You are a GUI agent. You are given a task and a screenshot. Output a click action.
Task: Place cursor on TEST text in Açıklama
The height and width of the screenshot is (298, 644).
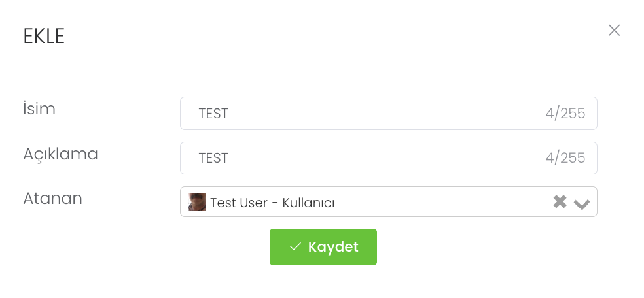pyautogui.click(x=213, y=158)
